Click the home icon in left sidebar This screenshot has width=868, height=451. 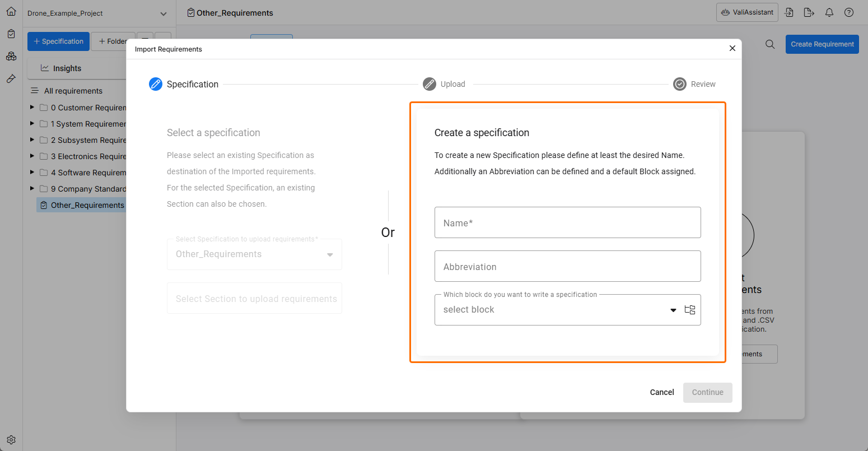coord(11,11)
